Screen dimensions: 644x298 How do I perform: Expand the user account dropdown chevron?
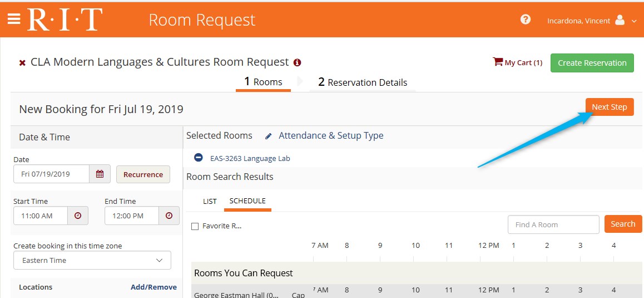pyautogui.click(x=634, y=21)
